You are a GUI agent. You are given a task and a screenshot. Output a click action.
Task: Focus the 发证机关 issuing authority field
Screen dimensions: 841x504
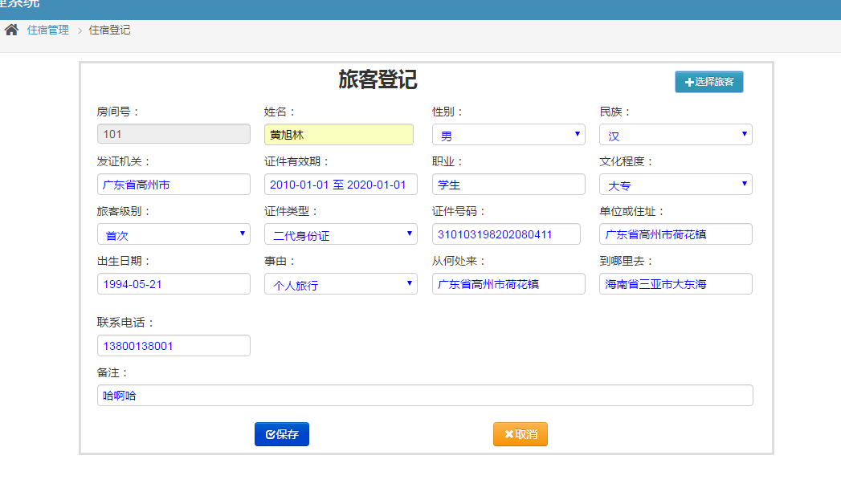tap(174, 185)
